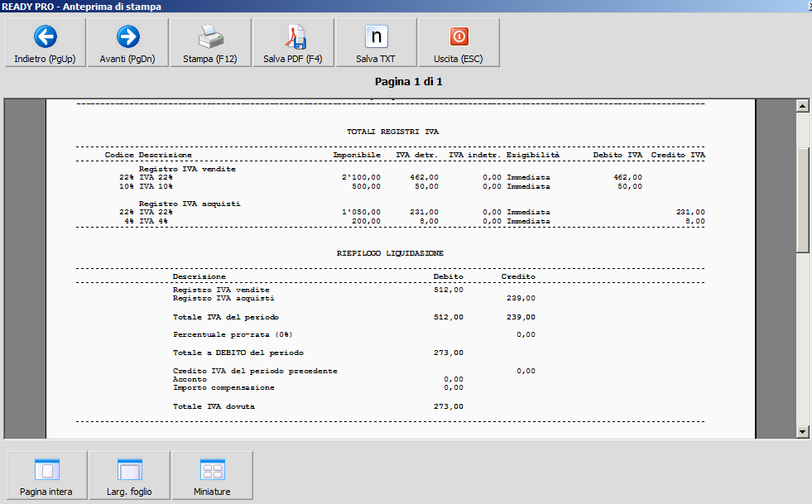This screenshot has width=812, height=504.
Task: Click the 'Imponibile' column header
Action: [x=357, y=155]
